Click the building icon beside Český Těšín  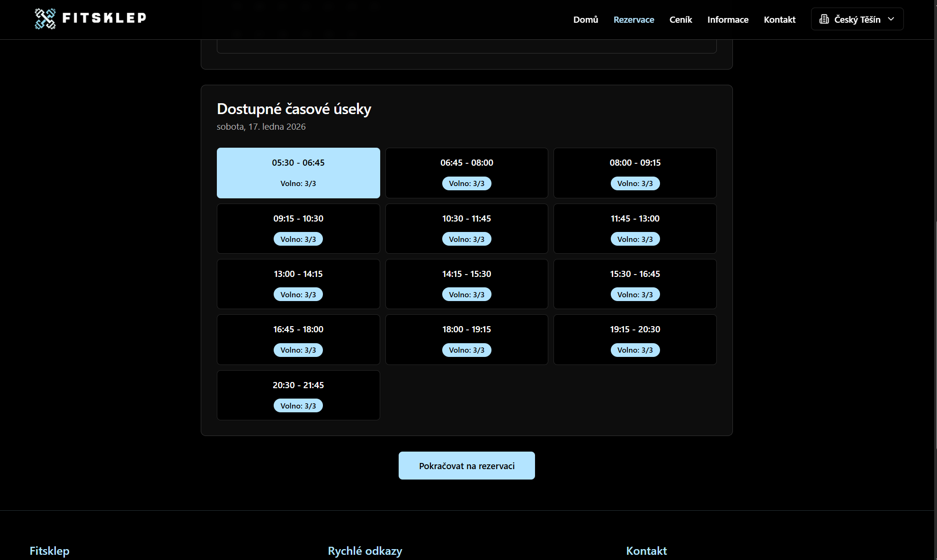pyautogui.click(x=824, y=19)
